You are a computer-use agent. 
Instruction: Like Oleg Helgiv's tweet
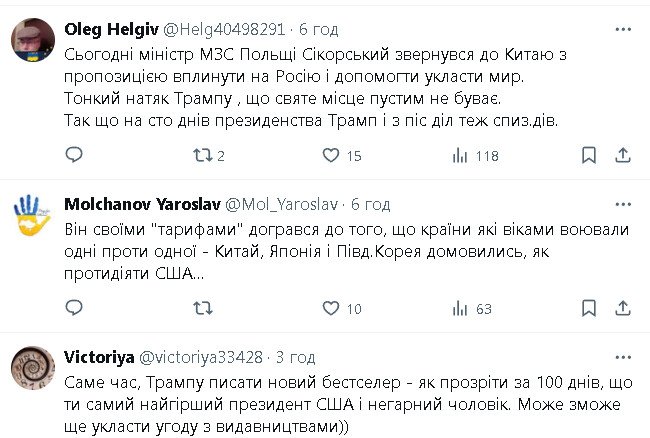click(x=333, y=155)
